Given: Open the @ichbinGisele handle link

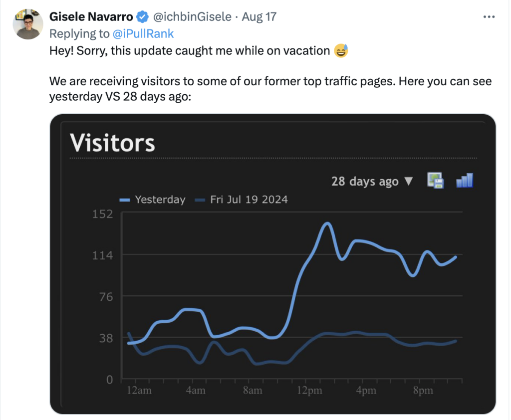Looking at the screenshot, I should click(192, 17).
